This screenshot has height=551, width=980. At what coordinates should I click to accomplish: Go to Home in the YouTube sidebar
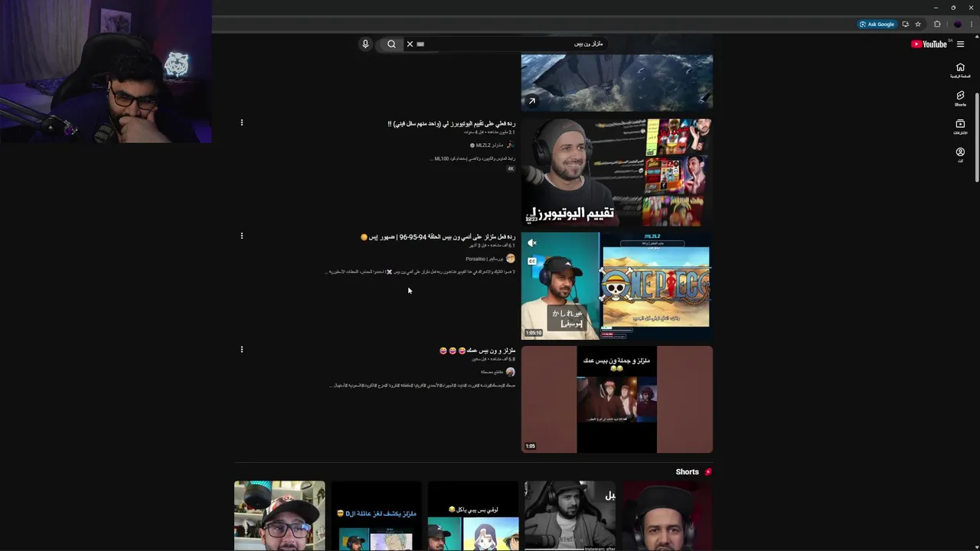pos(960,70)
